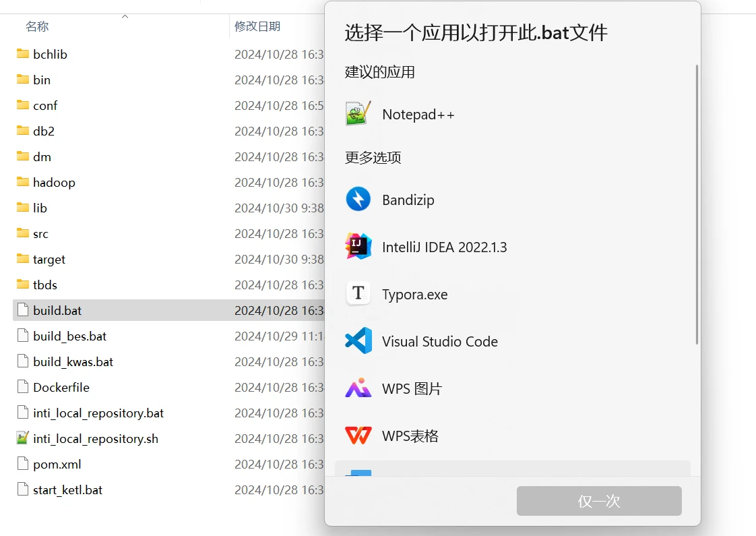Viewport: 756px width, 536px height.
Task: Select the build_kwas.bat file name
Action: coord(73,361)
